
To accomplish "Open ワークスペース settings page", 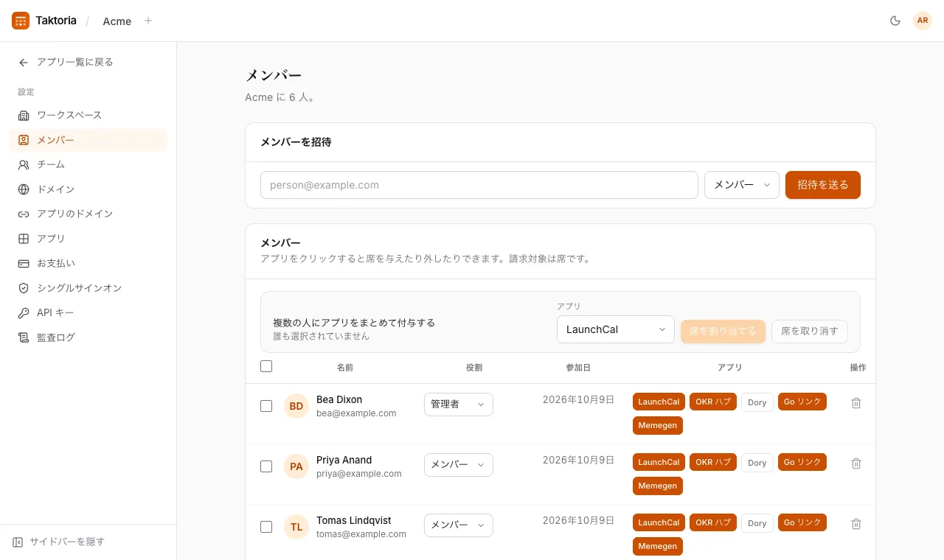I will coord(88,115).
